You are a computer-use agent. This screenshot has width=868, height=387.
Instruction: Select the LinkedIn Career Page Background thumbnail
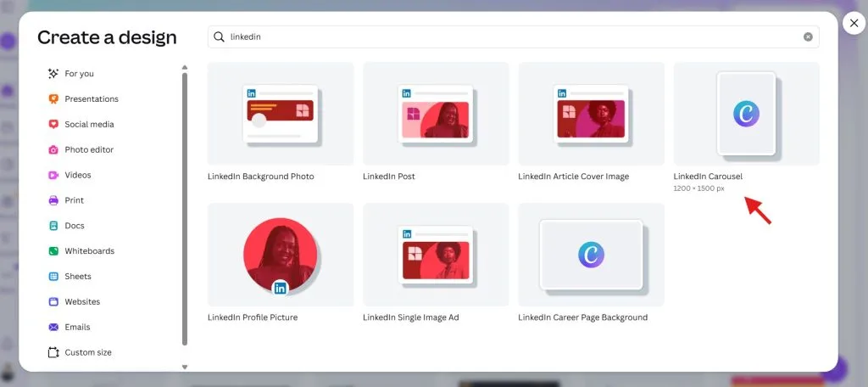tap(591, 255)
